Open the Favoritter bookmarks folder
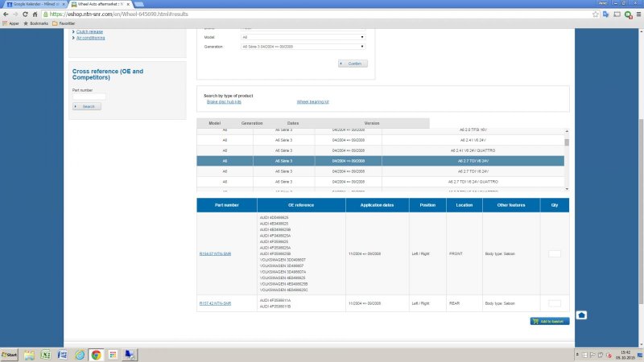This screenshot has width=644, height=362. tap(65, 23)
